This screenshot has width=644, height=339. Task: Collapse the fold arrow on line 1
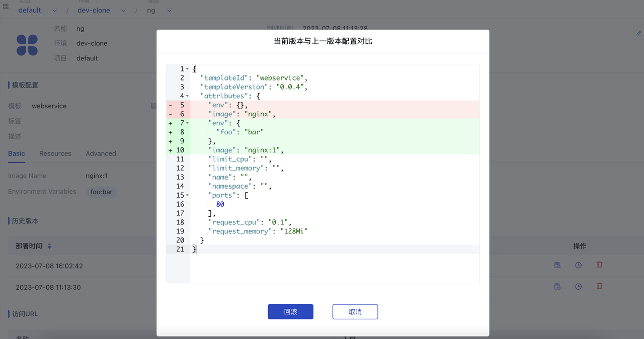pyautogui.click(x=187, y=69)
